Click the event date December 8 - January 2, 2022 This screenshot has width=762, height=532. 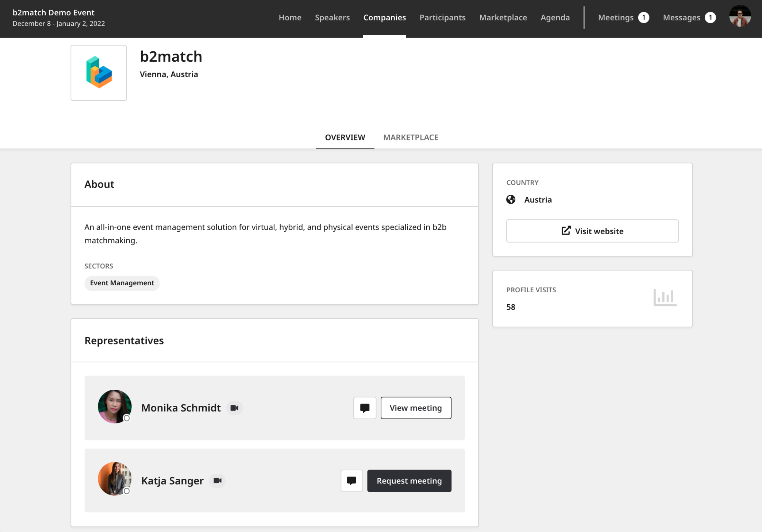point(59,23)
